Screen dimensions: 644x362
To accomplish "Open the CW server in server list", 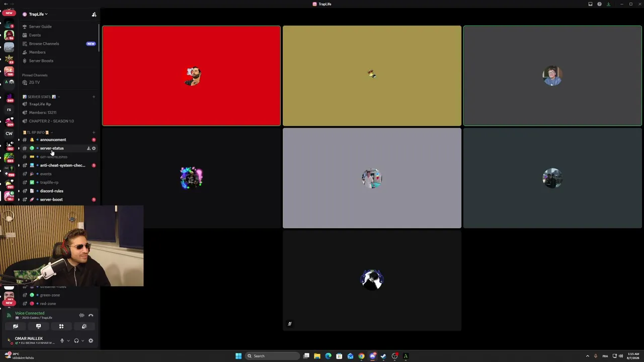I will [9, 134].
